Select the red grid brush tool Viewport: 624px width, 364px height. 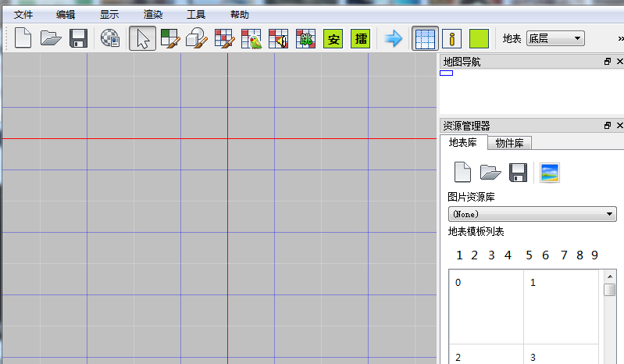pyautogui.click(x=224, y=38)
